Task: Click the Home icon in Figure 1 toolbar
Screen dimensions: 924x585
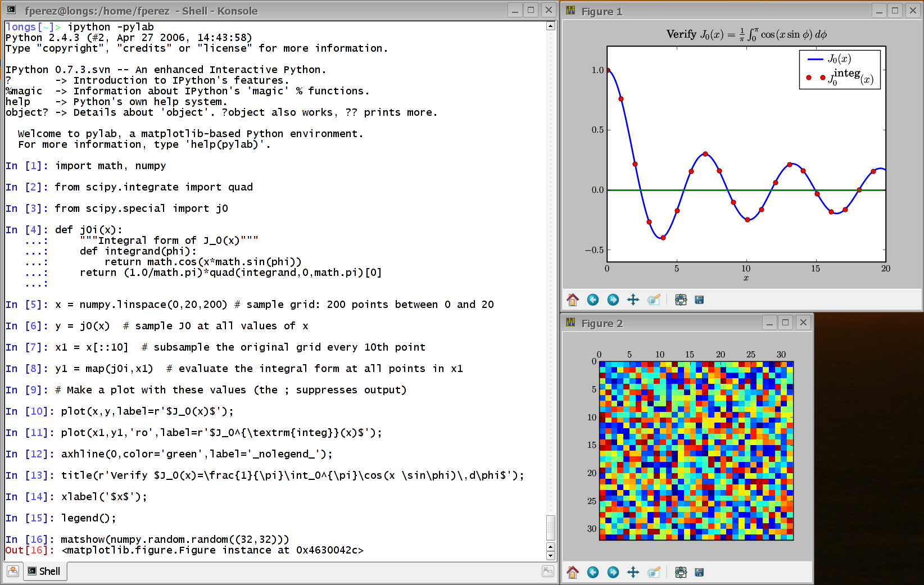Action: [x=573, y=300]
